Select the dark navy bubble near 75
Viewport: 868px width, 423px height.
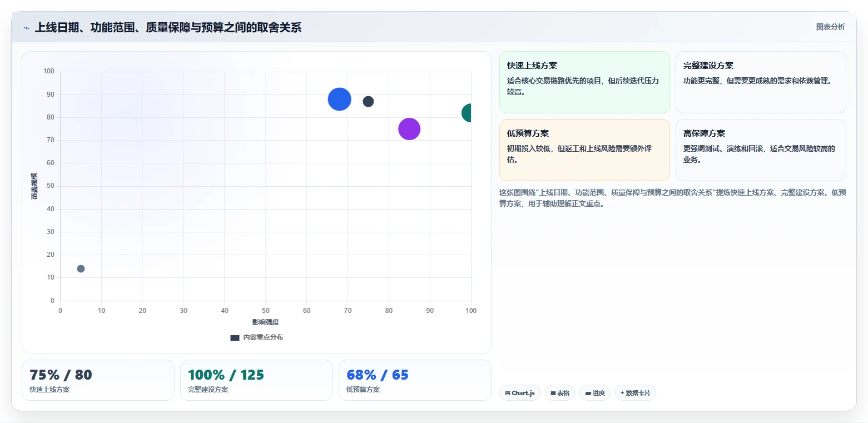tap(368, 102)
